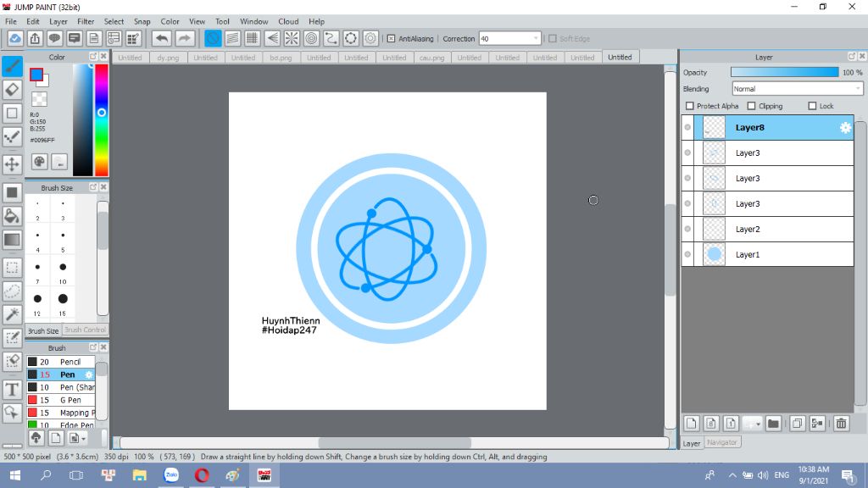The image size is (868, 488).
Task: Open the Blending mode dropdown
Action: (x=797, y=88)
